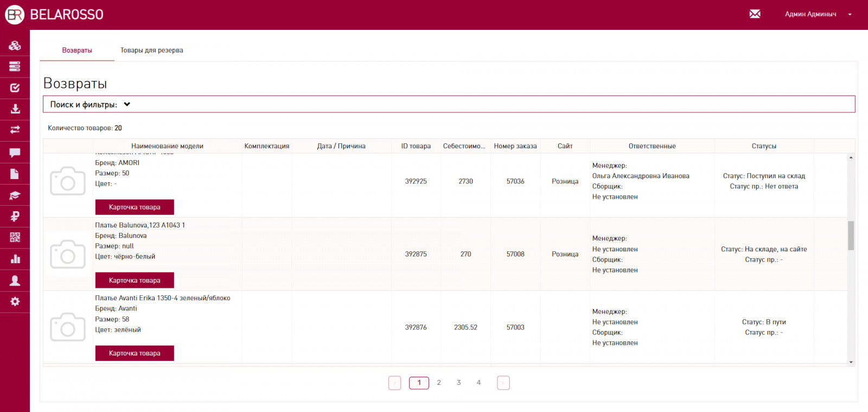
Task: Expand the Поиск и фильтры panel
Action: [x=449, y=104]
